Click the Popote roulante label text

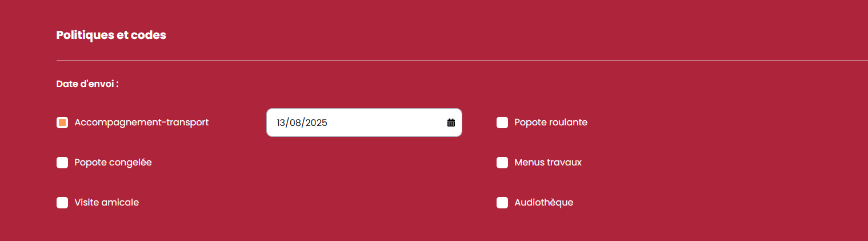pos(550,123)
